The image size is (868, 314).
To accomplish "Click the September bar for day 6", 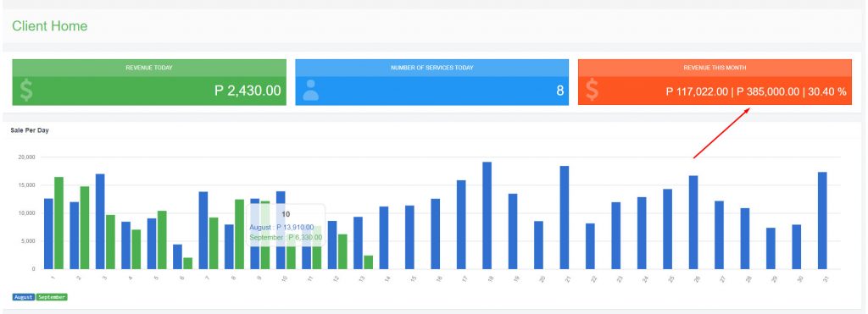I will coord(187,264).
